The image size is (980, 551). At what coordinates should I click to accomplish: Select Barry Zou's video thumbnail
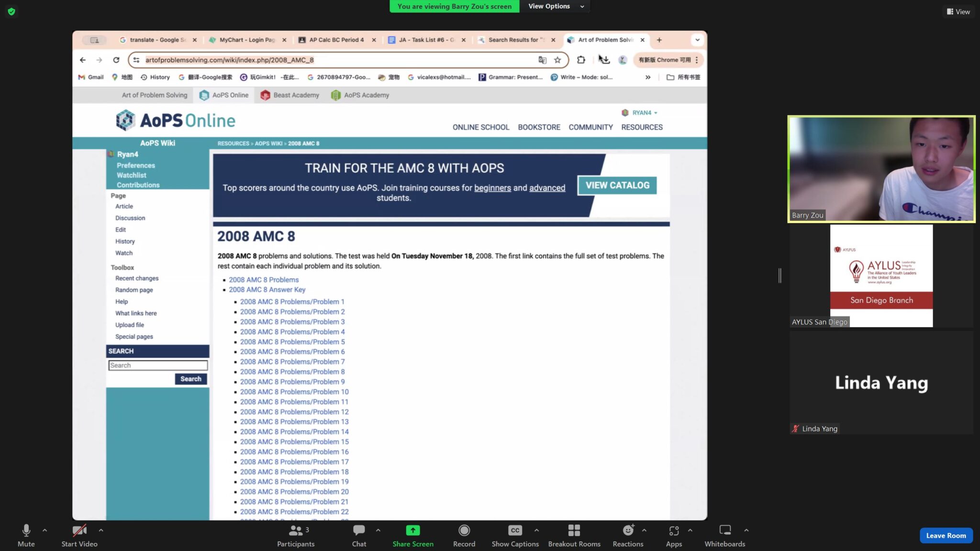pyautogui.click(x=881, y=169)
